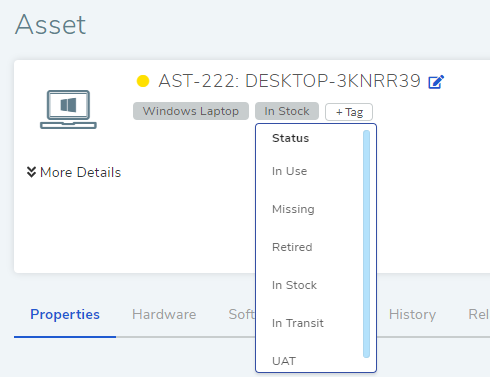The width and height of the screenshot is (490, 377).
Task: Open the History tab
Action: tap(412, 314)
